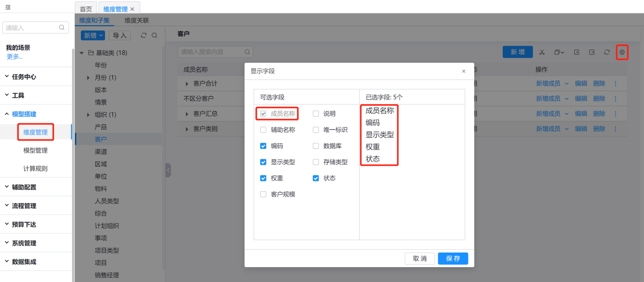Enable the 辅助名称 field checkbox
Image resolution: width=644 pixels, height=282 pixels.
[x=263, y=130]
